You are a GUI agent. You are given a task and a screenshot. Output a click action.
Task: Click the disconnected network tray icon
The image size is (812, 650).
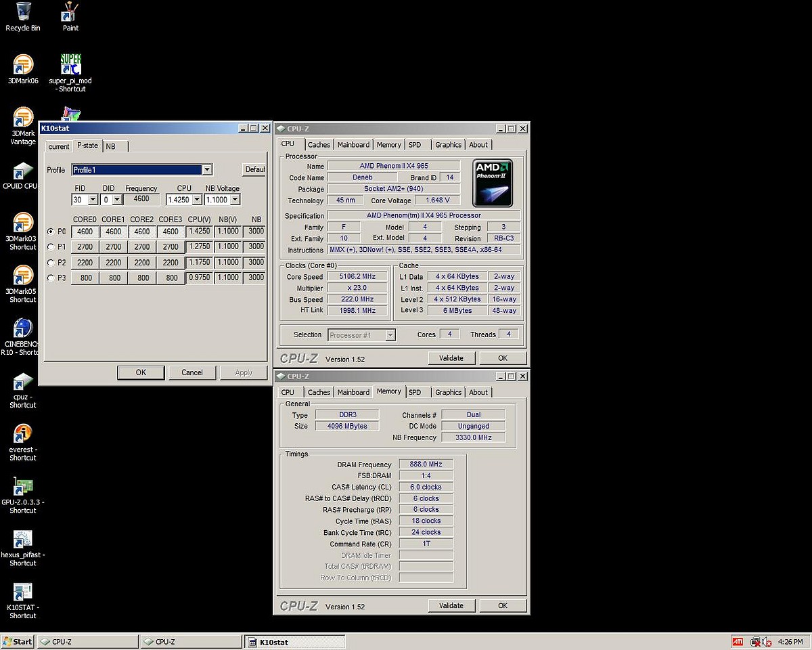[x=755, y=642]
